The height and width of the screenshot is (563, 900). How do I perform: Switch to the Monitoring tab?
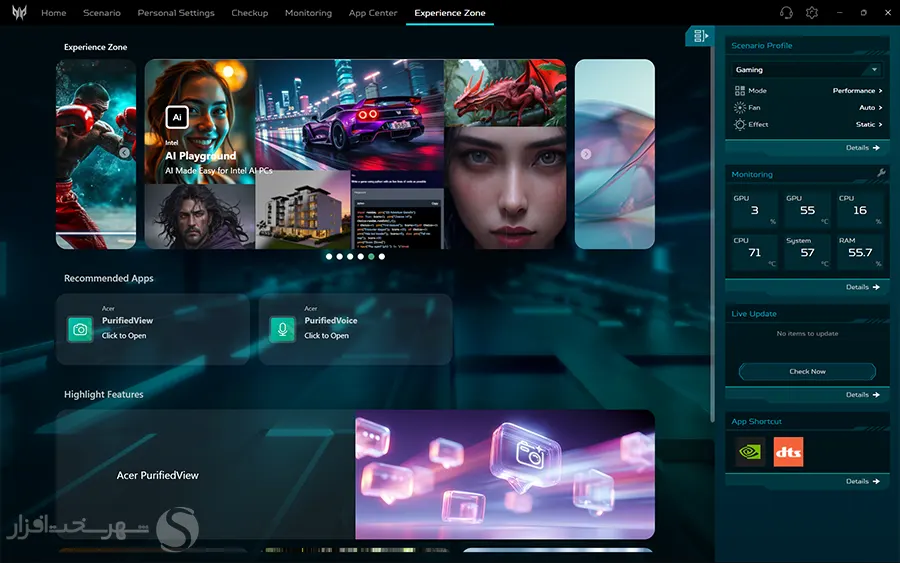coord(308,13)
